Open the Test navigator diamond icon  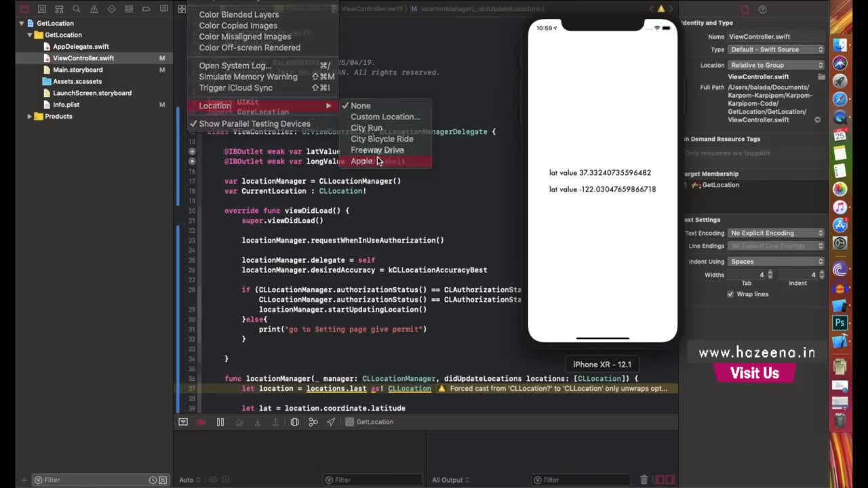coord(112,9)
